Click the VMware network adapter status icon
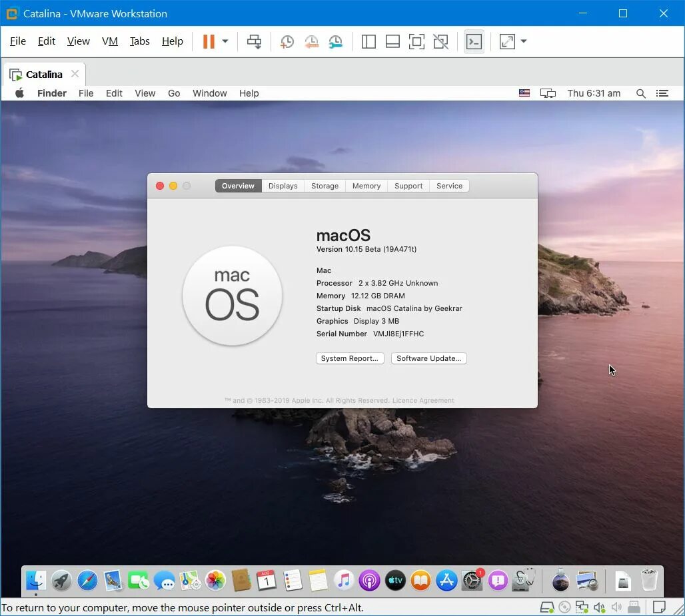The width and height of the screenshot is (685, 616). click(582, 607)
